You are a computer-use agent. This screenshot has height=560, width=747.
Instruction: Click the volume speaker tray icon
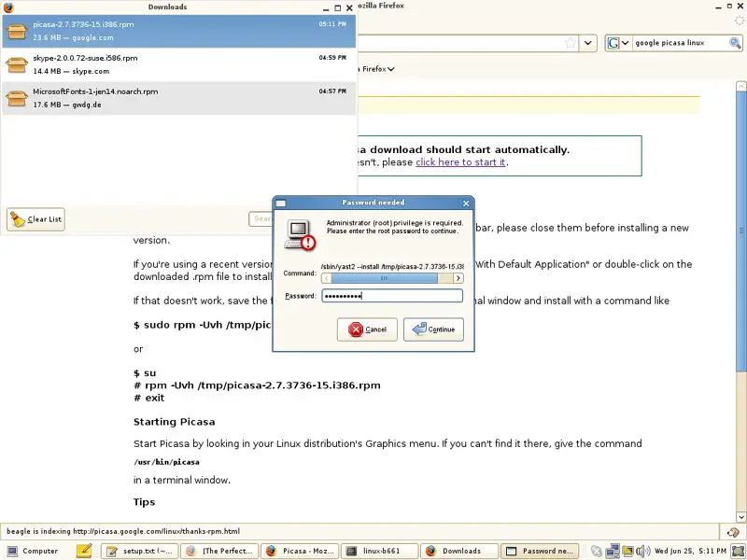pyautogui.click(x=643, y=551)
